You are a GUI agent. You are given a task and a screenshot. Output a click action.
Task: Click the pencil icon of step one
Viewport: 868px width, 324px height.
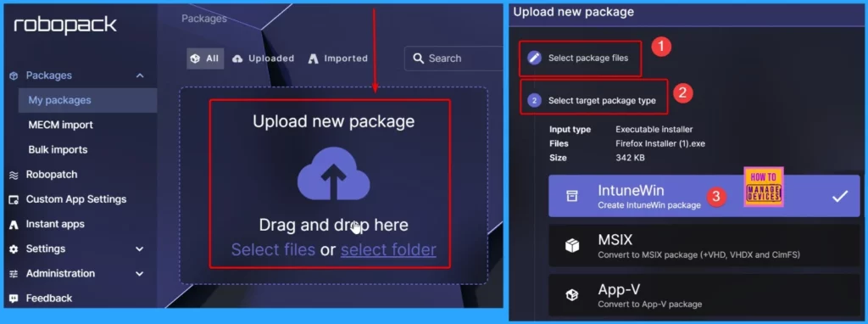pyautogui.click(x=534, y=58)
